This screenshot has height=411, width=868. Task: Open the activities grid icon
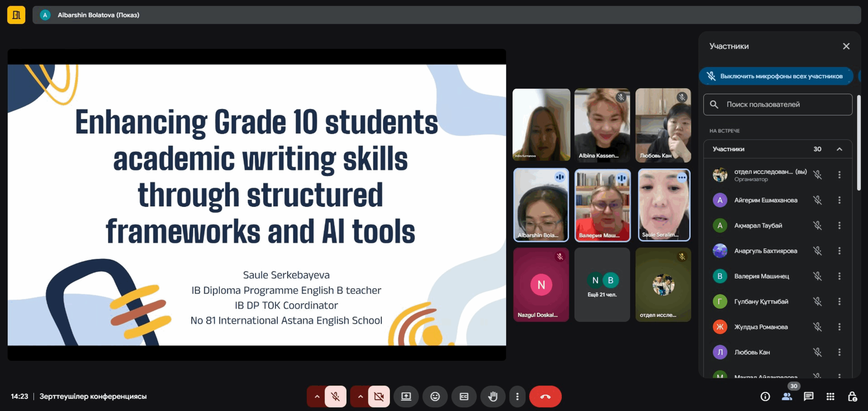pyautogui.click(x=830, y=396)
